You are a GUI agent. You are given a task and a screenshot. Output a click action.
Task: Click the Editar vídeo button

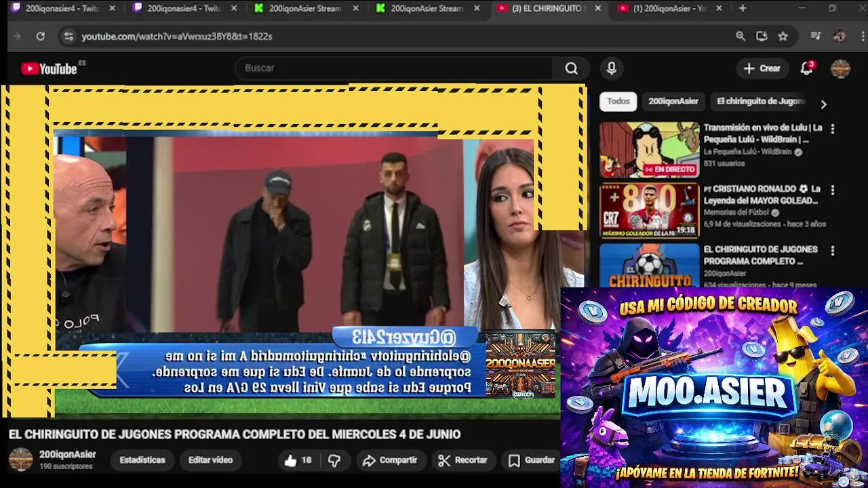click(210, 460)
